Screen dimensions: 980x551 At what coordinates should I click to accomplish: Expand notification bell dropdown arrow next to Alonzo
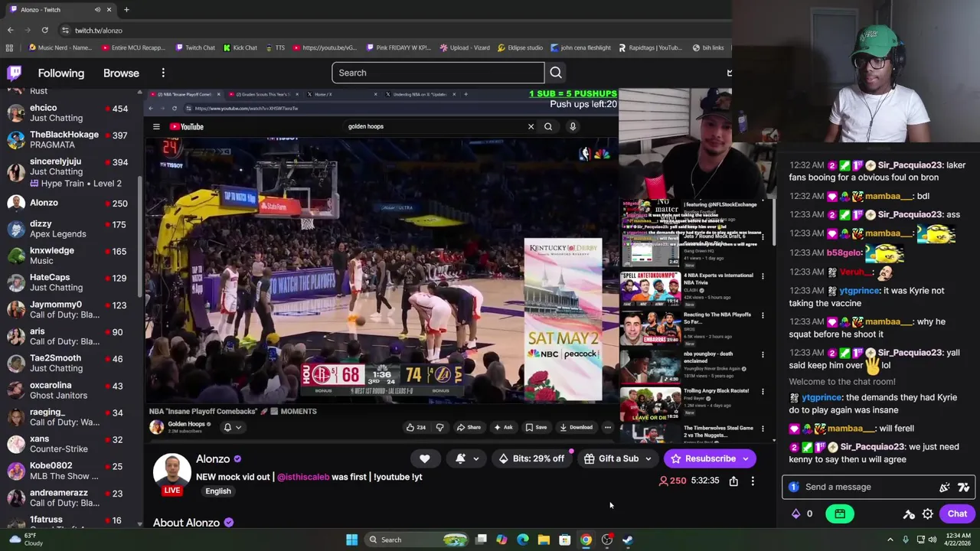point(476,458)
